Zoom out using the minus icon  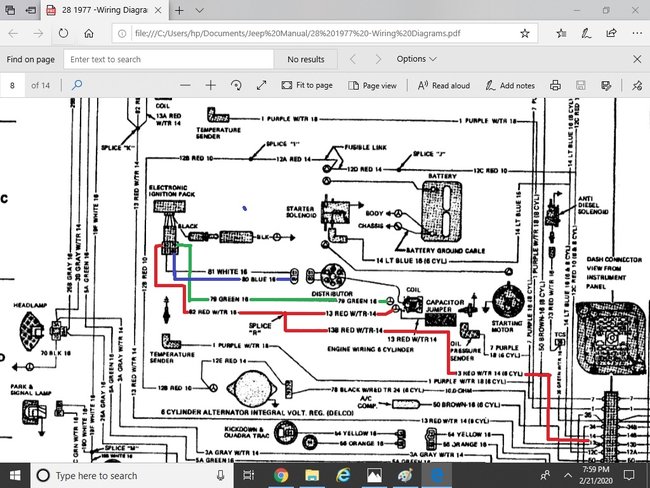182,85
